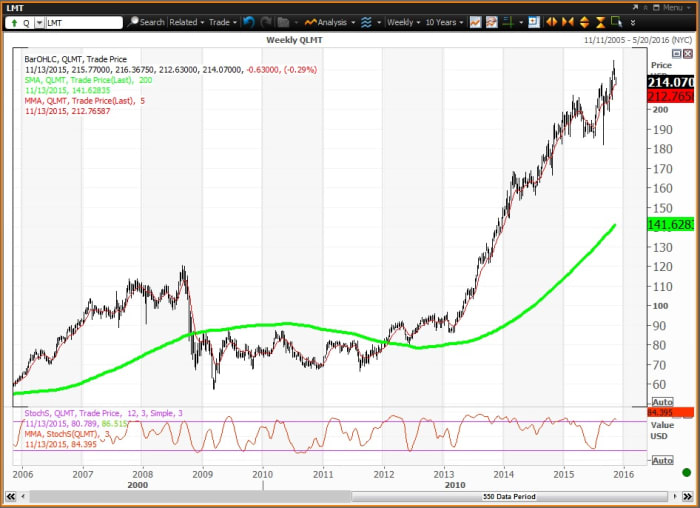Screen dimensions: 700x508
Task: Select the green zoom-rectangle pointer icon
Action: point(617,22)
